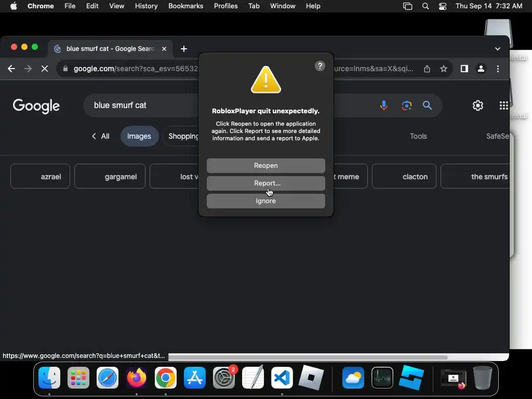
Task: Select the smurfs suggestion chip
Action: tap(475, 177)
